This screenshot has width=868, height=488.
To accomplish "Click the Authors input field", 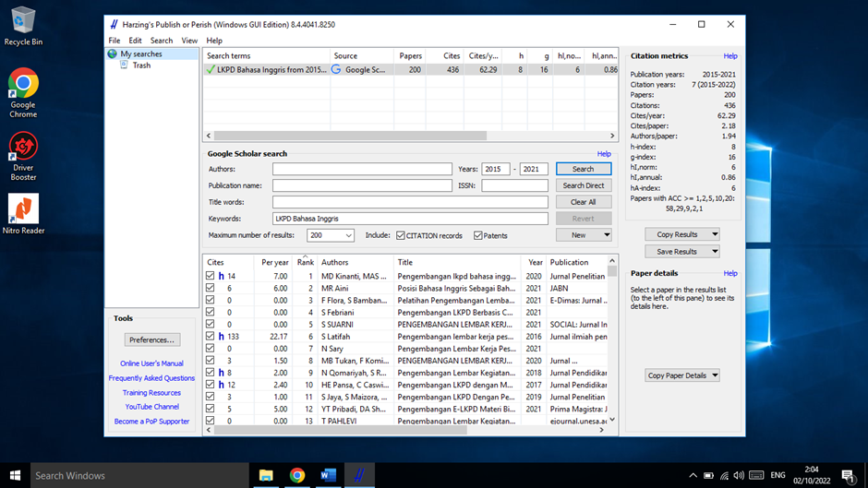I will point(362,169).
